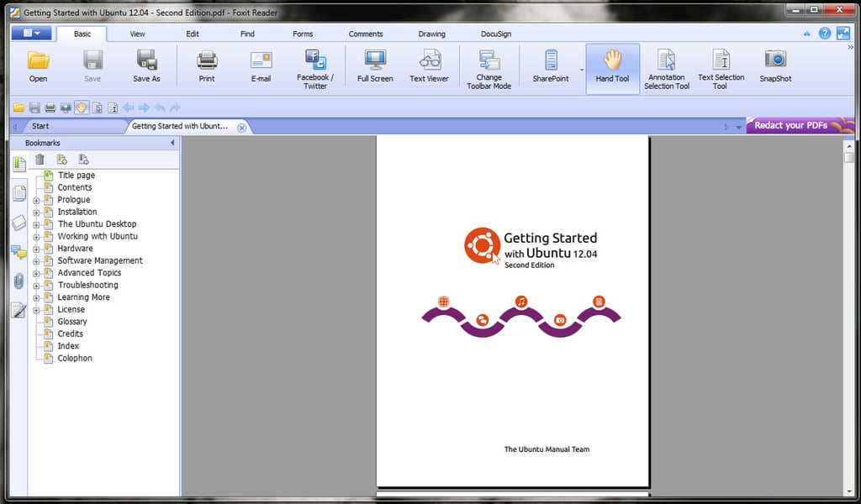Open the Bookmarks panel sidebar icon
861x504 pixels.
(x=18, y=164)
